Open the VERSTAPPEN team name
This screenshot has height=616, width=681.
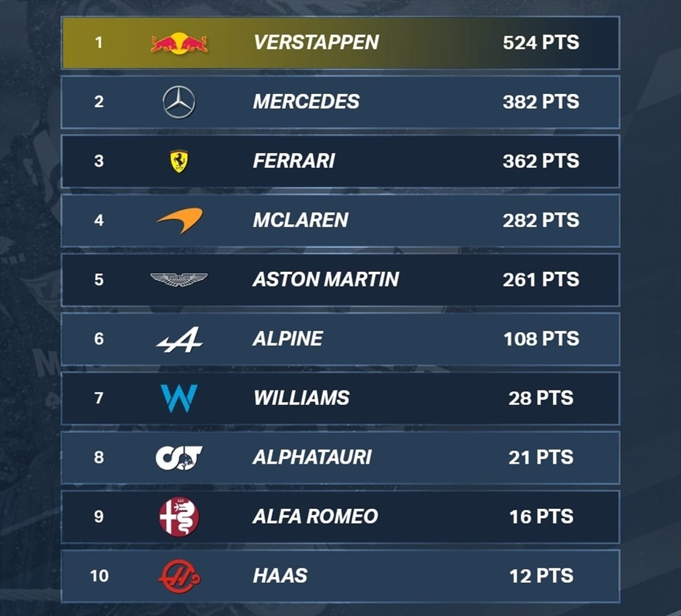(x=316, y=42)
